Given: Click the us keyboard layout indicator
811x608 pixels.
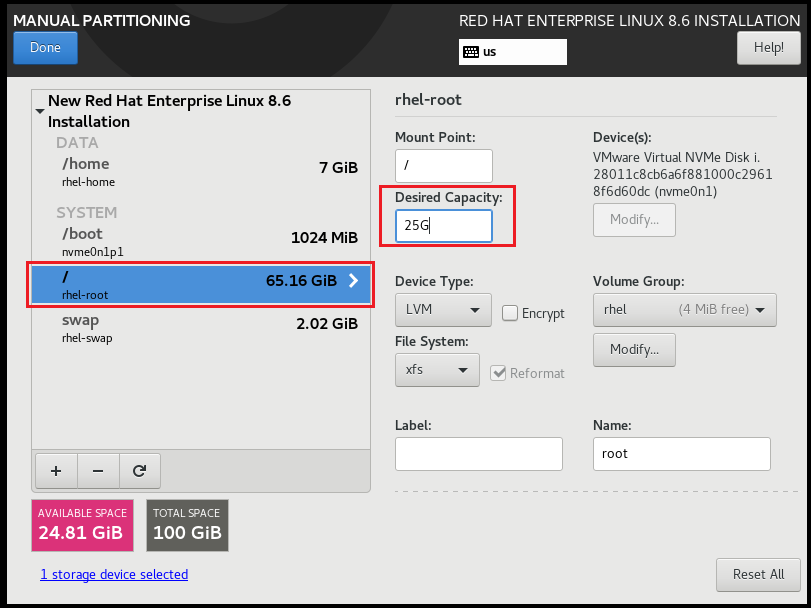Looking at the screenshot, I should click(x=513, y=52).
